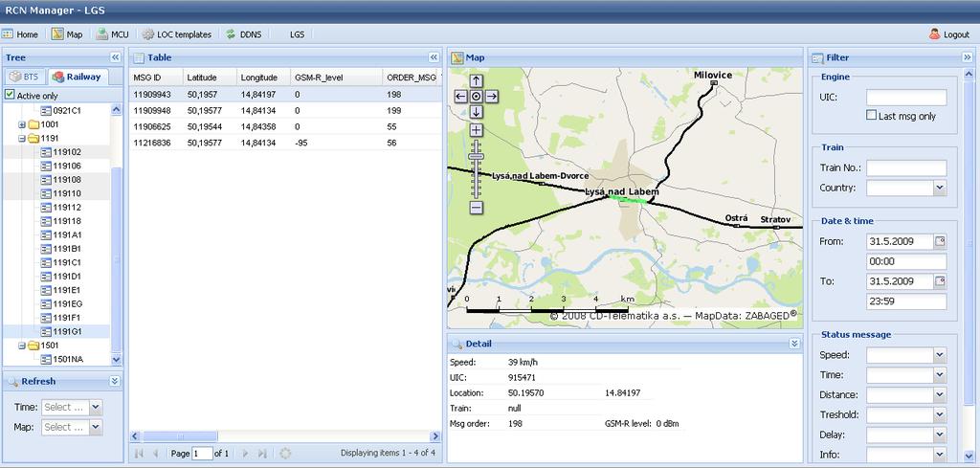The height and width of the screenshot is (468, 980).
Task: Expand the 1001 folder node
Action: [22, 124]
